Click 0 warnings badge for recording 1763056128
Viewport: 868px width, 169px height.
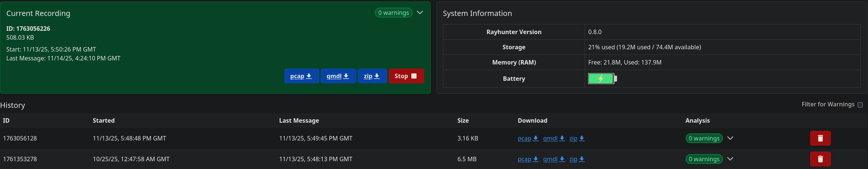coord(704,138)
